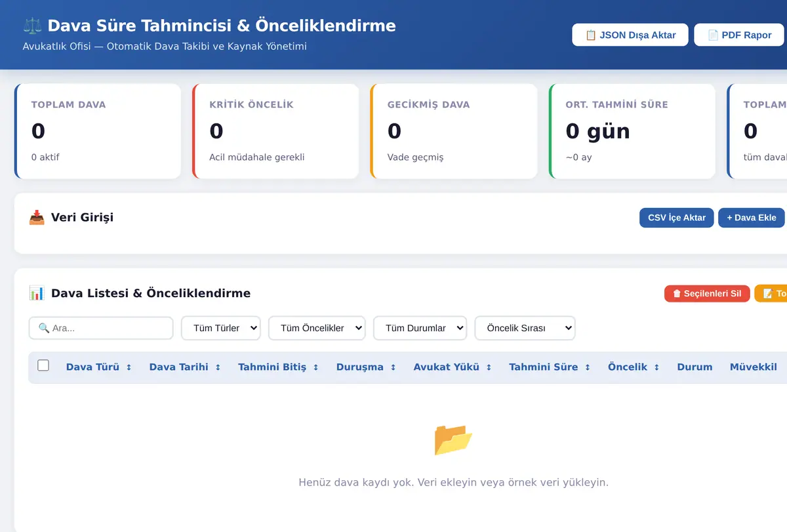The image size is (787, 532).
Task: Click the scales icon in the header
Action: pyautogui.click(x=32, y=26)
